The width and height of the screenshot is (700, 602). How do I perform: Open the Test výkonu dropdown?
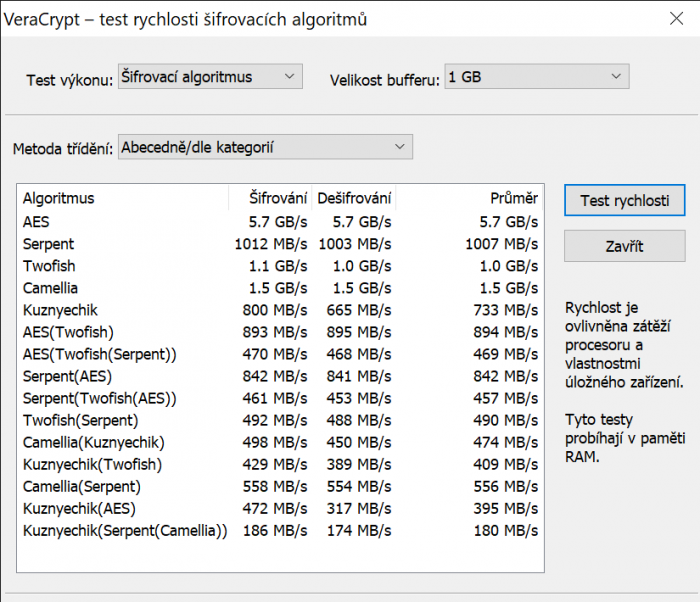[208, 77]
